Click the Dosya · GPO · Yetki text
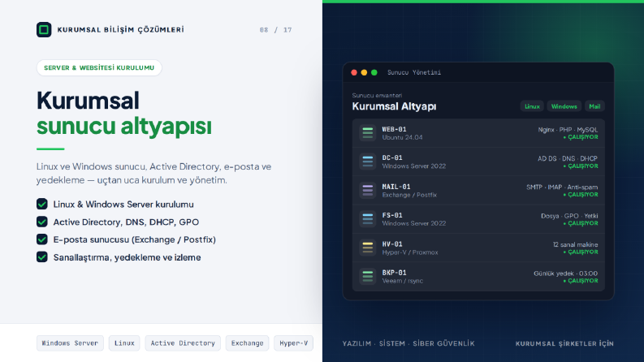 tap(569, 216)
